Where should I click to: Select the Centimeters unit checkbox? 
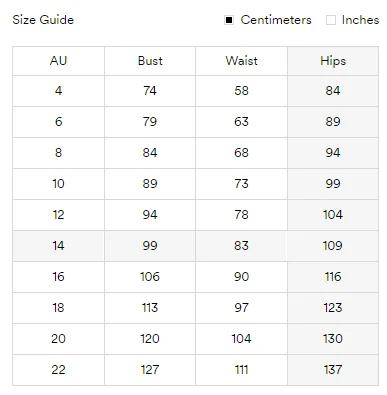pyautogui.click(x=229, y=20)
